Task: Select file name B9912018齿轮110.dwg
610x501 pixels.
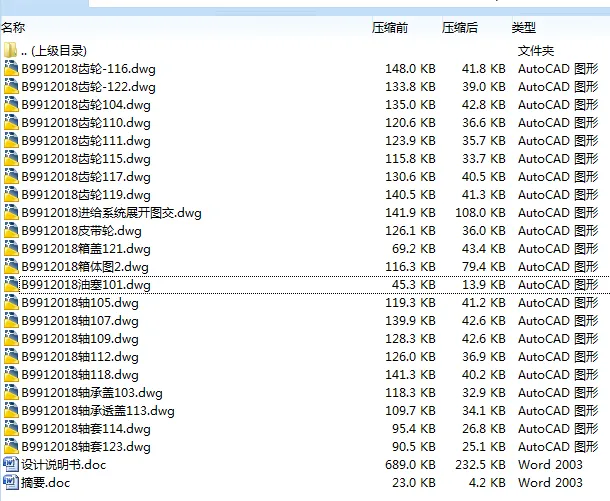Action: [86, 123]
